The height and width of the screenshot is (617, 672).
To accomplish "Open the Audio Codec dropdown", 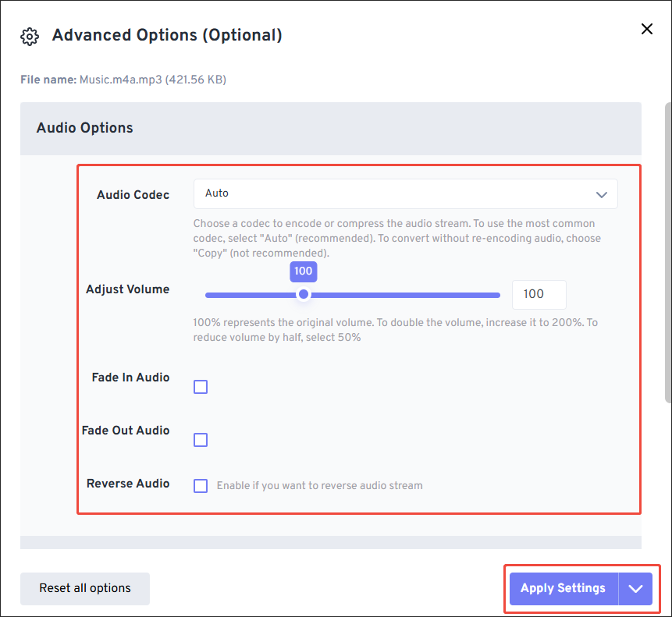I will click(x=405, y=193).
